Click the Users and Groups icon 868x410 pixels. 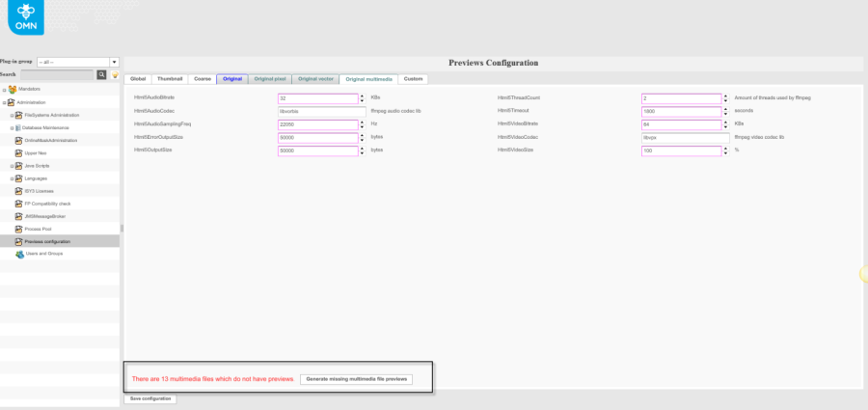pyautogui.click(x=20, y=254)
